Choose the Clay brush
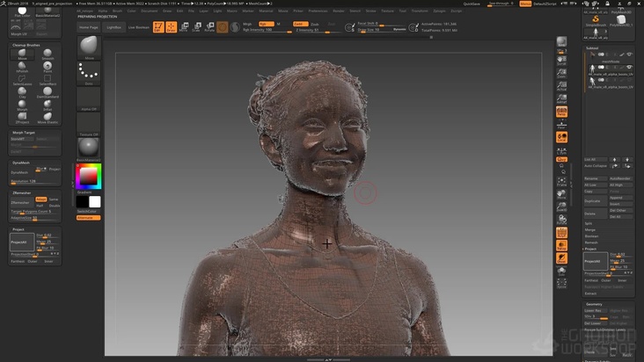The image size is (644, 362). click(x=22, y=92)
